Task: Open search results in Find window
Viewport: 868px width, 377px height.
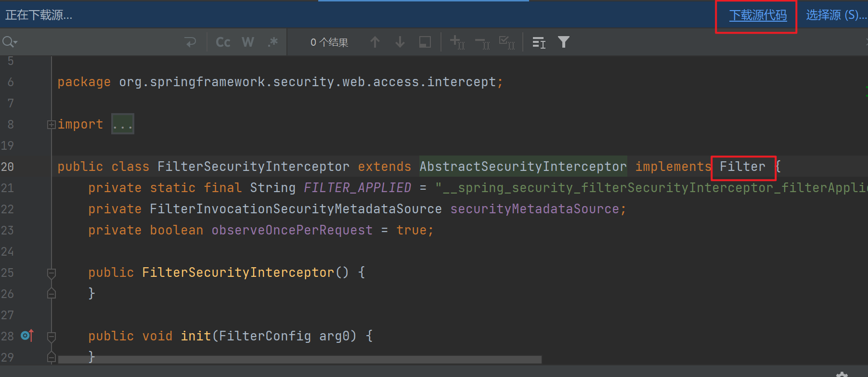Action: tap(539, 43)
